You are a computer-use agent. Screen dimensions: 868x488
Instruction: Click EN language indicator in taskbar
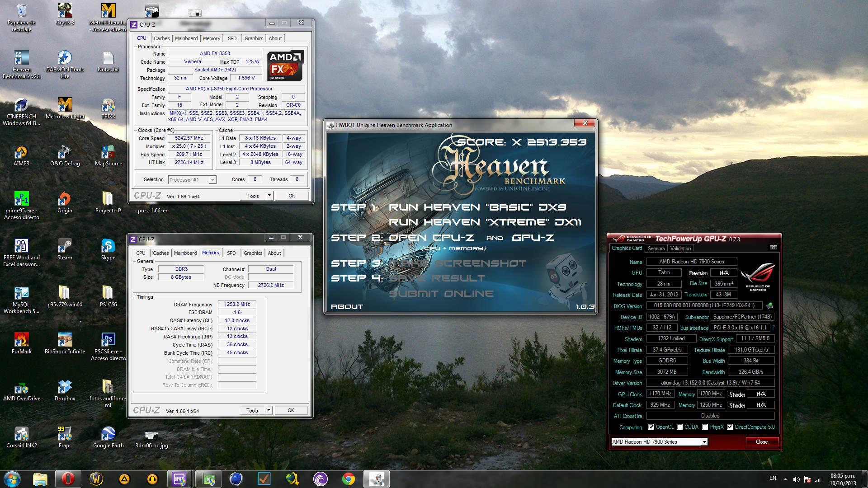773,478
